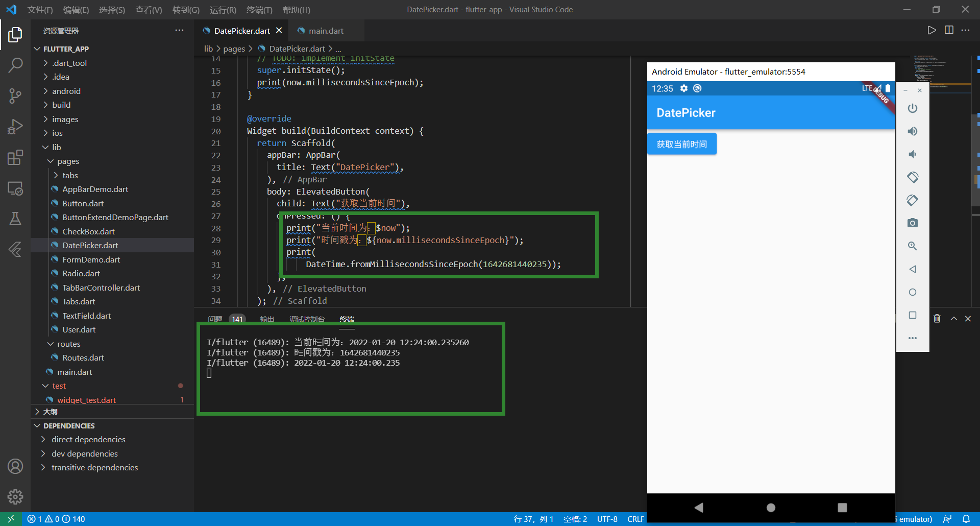Image resolution: width=980 pixels, height=526 pixels.
Task: Open the Remote Explorer view
Action: 15,188
